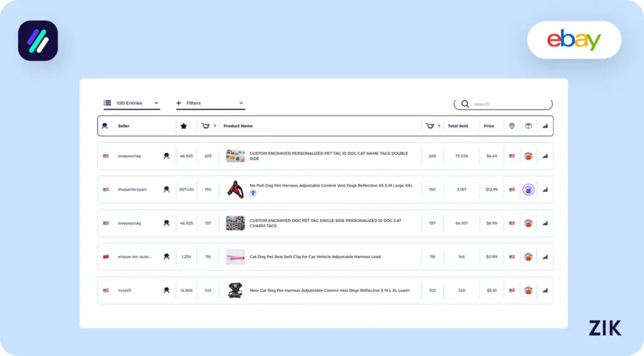The image size is (644, 356).
Task: Click the bar chart header icon
Action: pyautogui.click(x=545, y=126)
